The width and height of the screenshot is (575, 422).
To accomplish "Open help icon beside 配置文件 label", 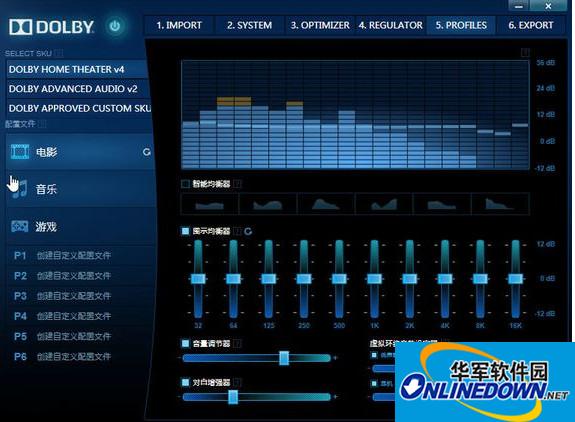I will pos(42,124).
